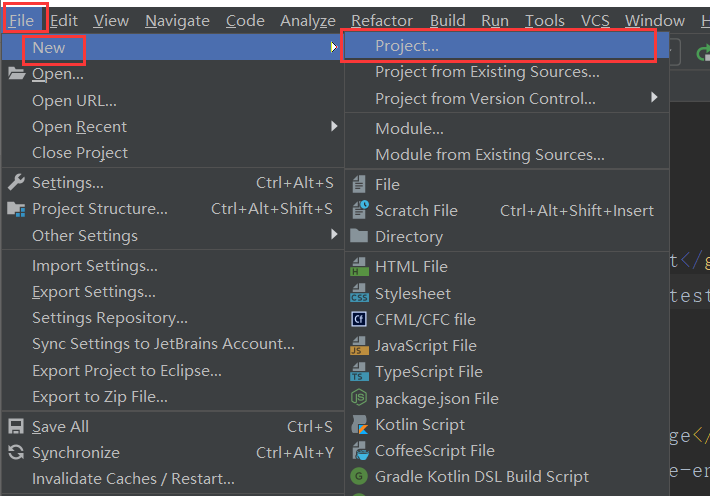Image resolution: width=710 pixels, height=496 pixels.
Task: Choose Scratch File entry text
Action: (416, 211)
